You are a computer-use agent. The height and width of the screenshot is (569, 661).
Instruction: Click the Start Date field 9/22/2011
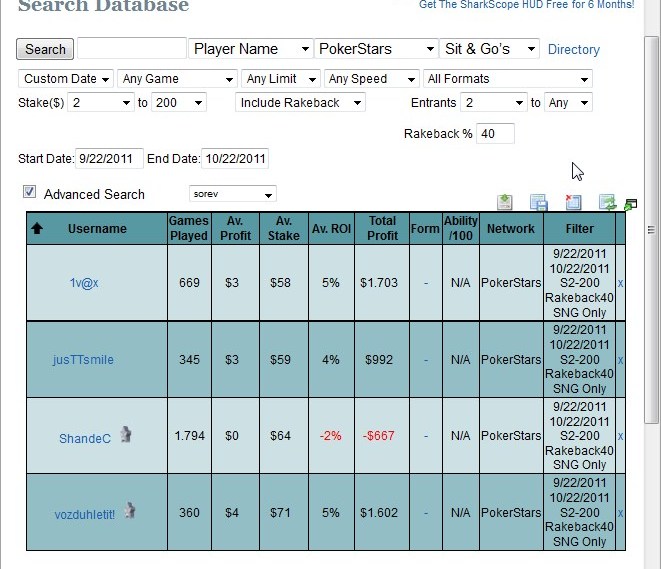(109, 158)
